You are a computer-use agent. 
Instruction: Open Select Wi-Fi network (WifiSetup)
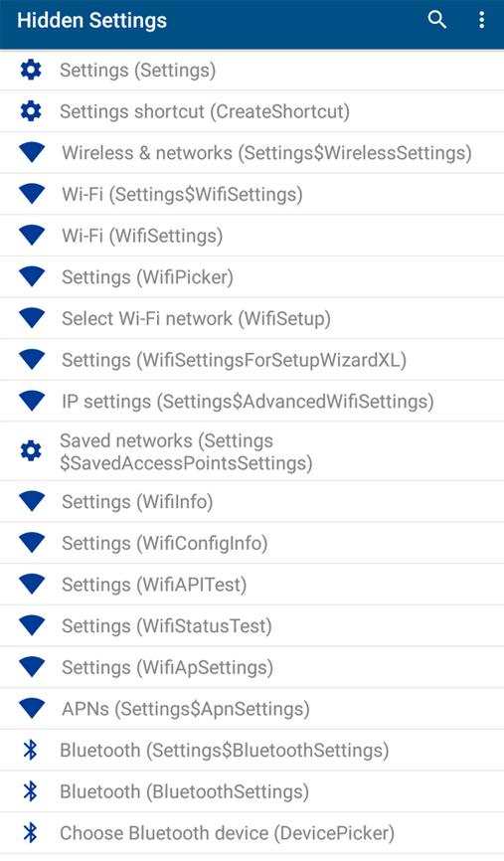252,318
